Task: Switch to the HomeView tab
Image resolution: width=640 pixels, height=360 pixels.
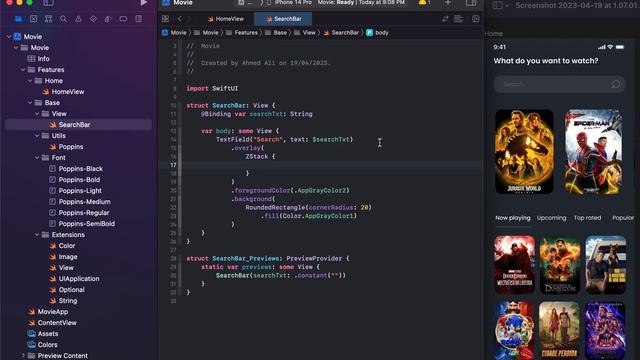Action: click(226, 19)
